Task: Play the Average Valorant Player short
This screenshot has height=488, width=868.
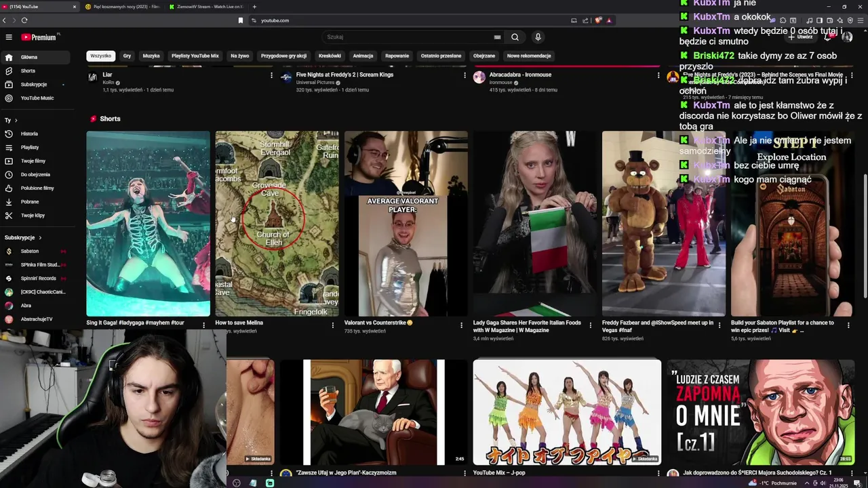Action: pyautogui.click(x=406, y=224)
